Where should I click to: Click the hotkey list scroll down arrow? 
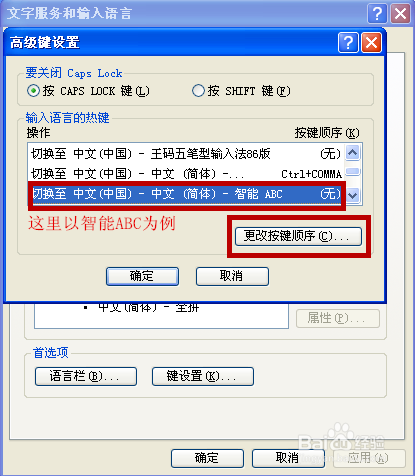352,195
